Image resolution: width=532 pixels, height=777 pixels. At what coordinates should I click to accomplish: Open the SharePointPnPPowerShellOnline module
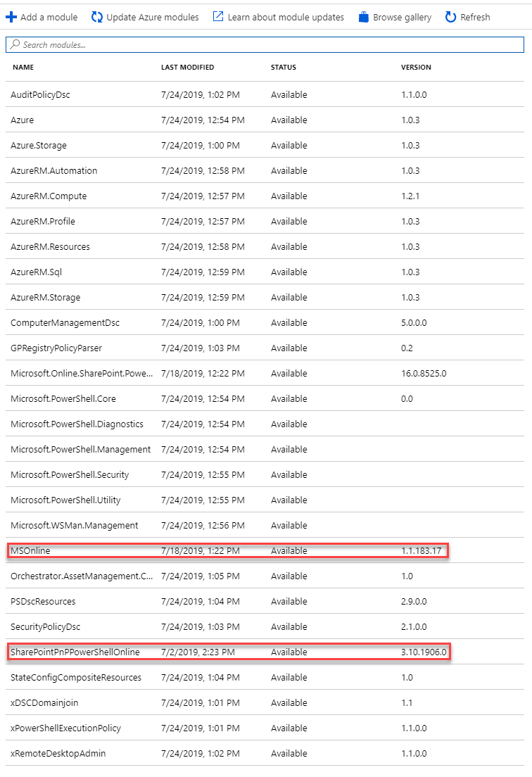point(265,652)
